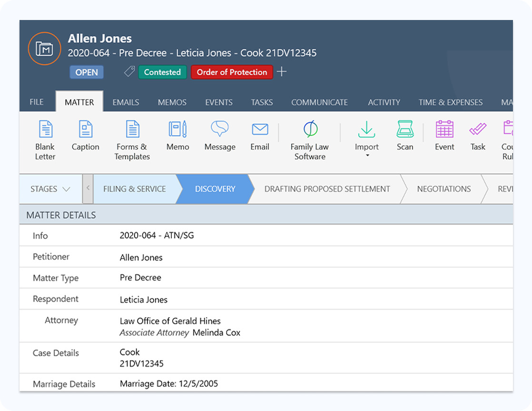Click Respondent name Leticia Jones
Viewport: 532px width, 411px height.
click(144, 300)
